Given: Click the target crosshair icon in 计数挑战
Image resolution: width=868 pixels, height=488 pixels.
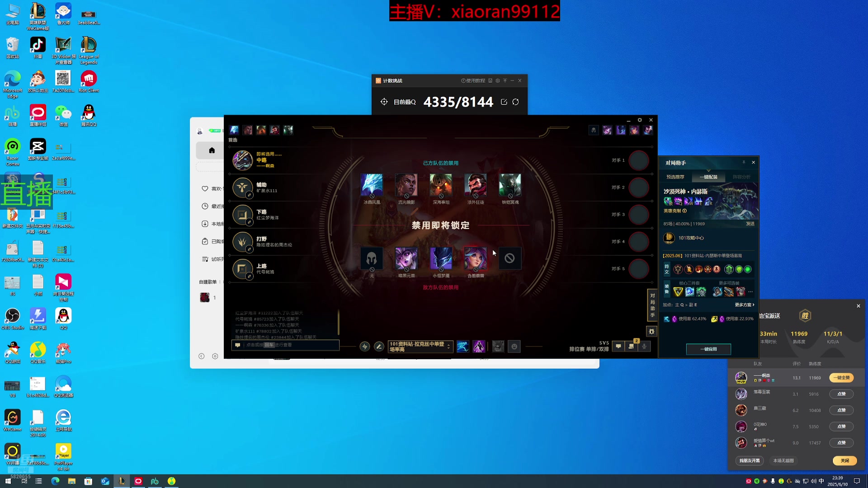Looking at the screenshot, I should pyautogui.click(x=384, y=102).
